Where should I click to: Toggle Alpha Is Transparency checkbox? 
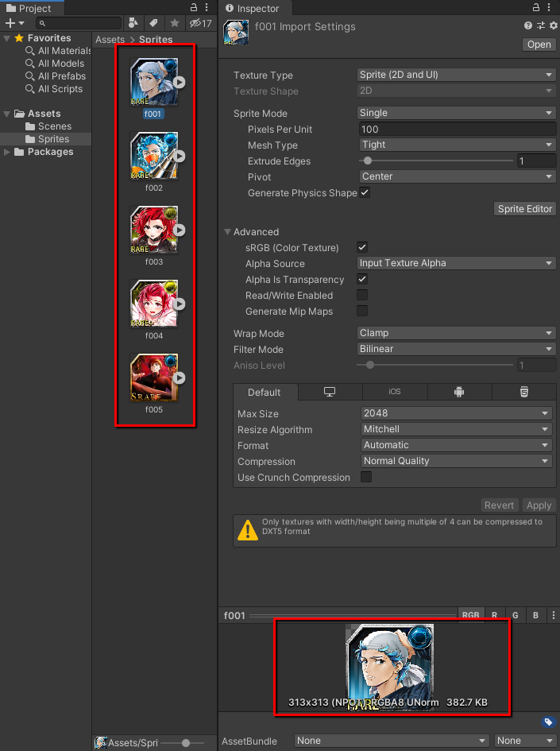point(362,279)
